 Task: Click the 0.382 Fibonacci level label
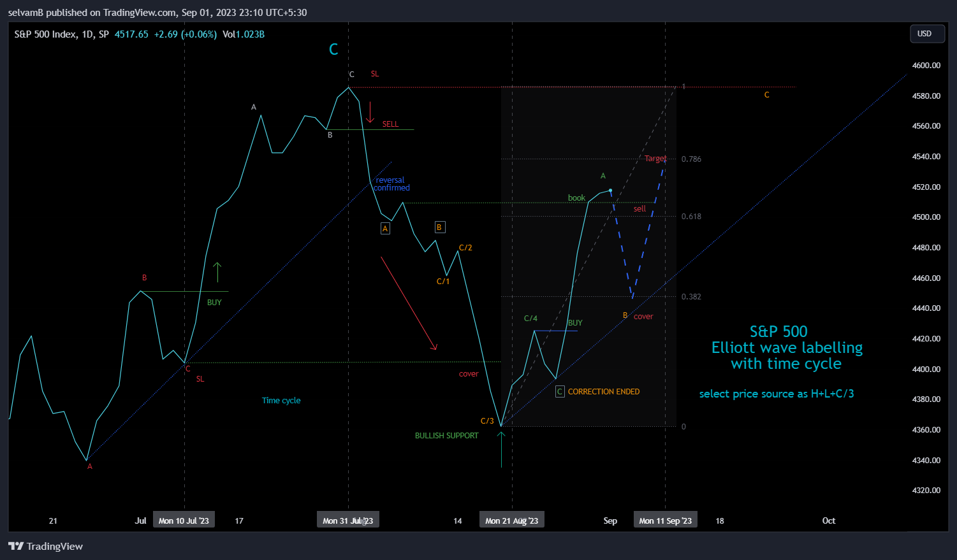pyautogui.click(x=691, y=297)
